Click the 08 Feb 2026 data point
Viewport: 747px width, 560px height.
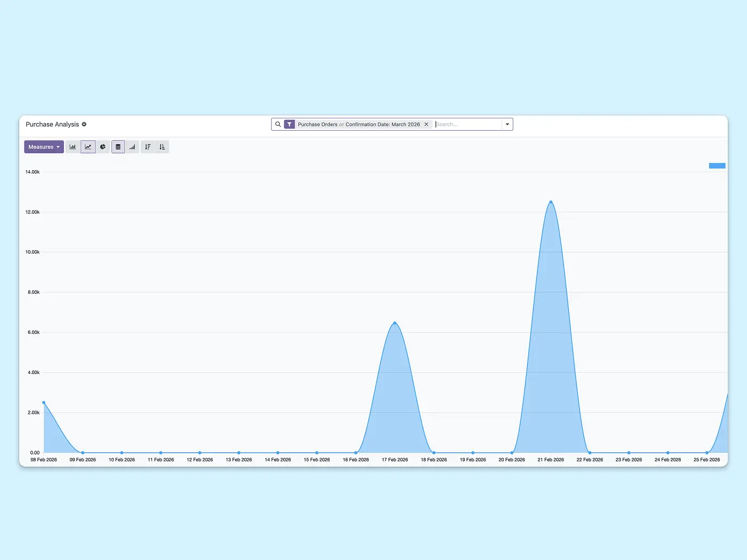point(44,403)
